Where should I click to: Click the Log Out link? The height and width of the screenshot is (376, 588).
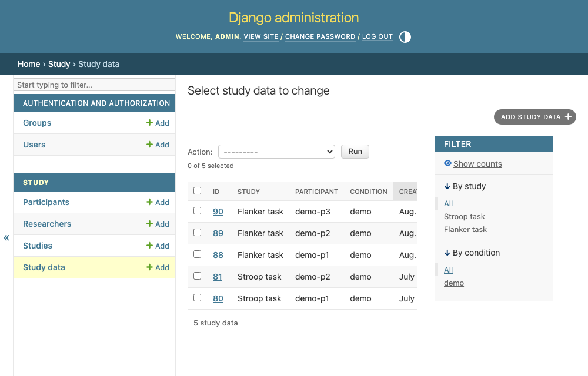click(377, 36)
